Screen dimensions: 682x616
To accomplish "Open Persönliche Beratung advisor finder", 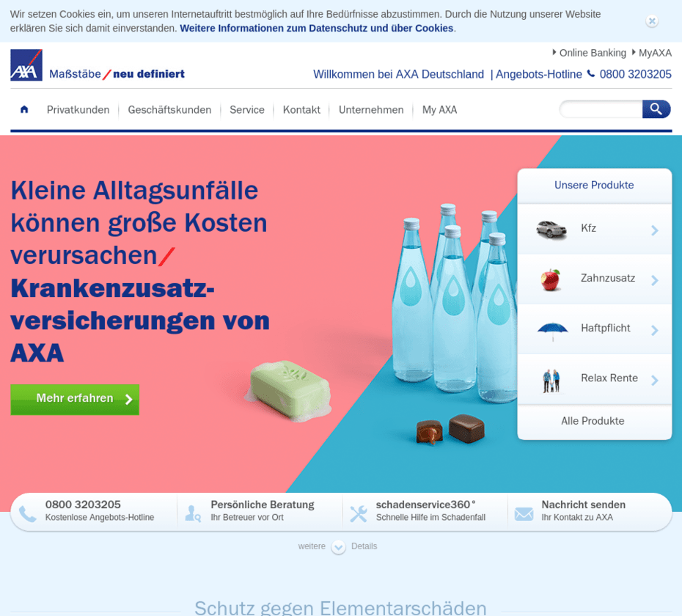I will (x=261, y=511).
